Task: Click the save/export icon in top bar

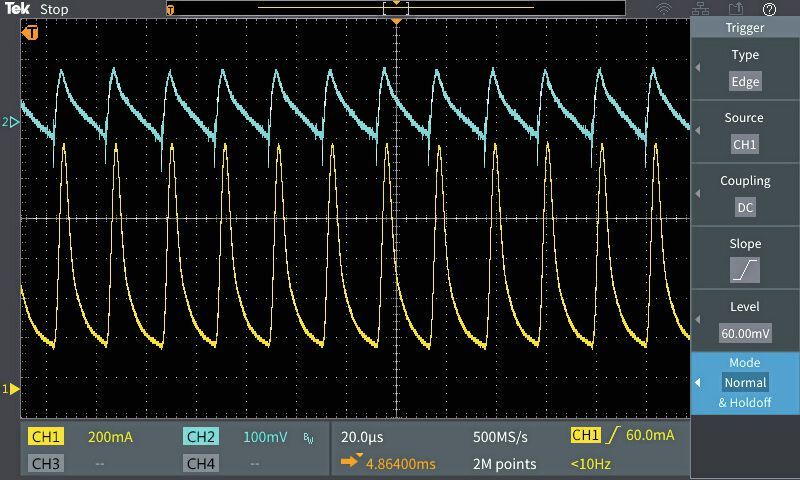Action: pyautogui.click(x=735, y=9)
